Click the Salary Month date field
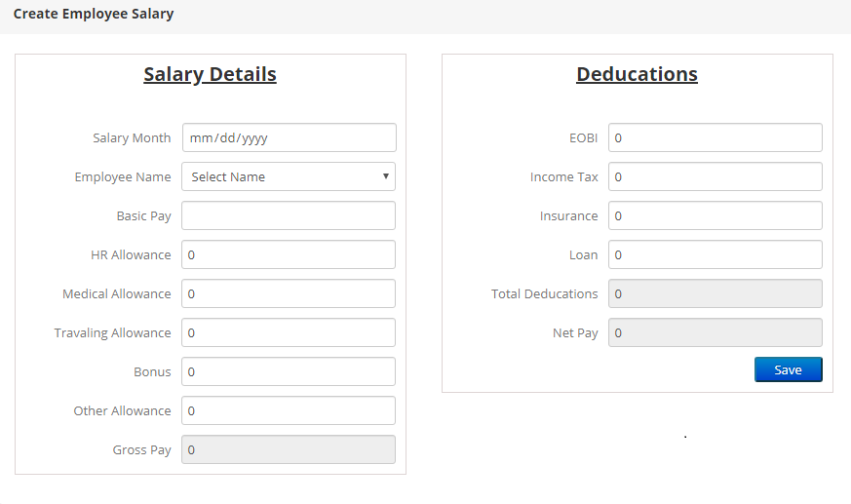Image resolution: width=851 pixels, height=504 pixels. tap(289, 137)
